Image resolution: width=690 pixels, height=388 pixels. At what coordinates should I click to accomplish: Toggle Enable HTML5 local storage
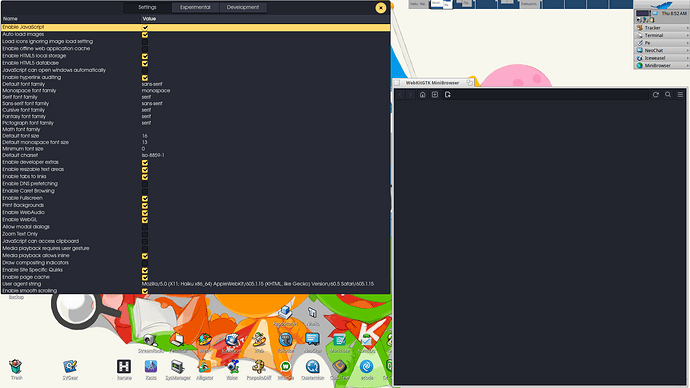coord(145,56)
